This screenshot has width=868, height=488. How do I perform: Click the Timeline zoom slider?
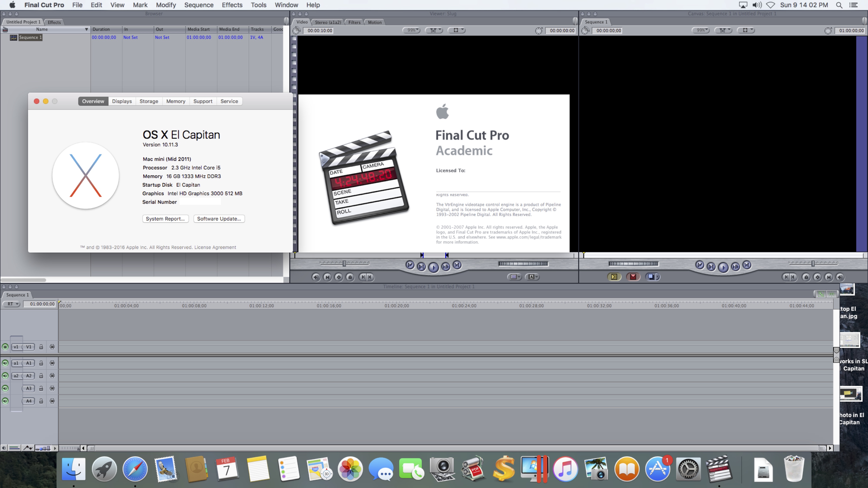pyautogui.click(x=69, y=448)
